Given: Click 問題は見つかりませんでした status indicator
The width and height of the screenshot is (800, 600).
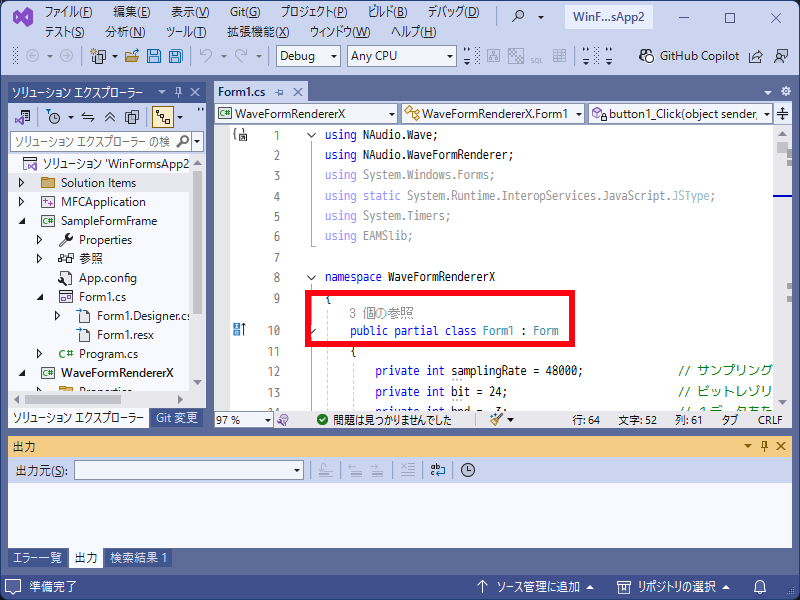Looking at the screenshot, I should click(x=384, y=420).
